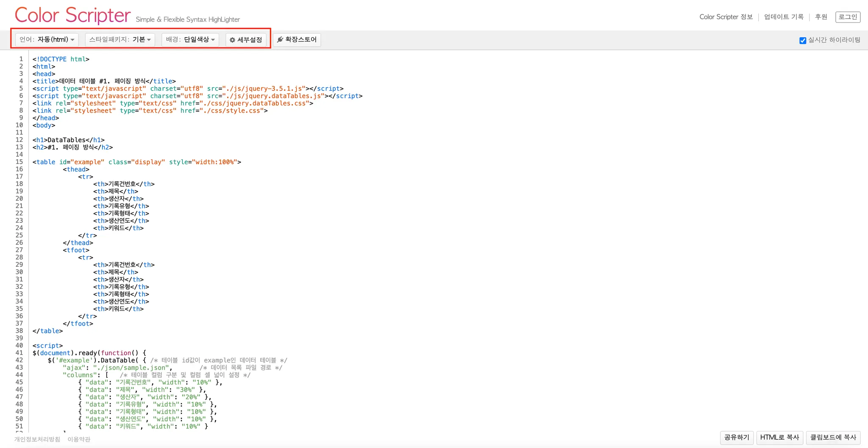The width and height of the screenshot is (868, 448).
Task: Click the Simple & Flexible Syntax HighLighter tagline
Action: (x=188, y=19)
